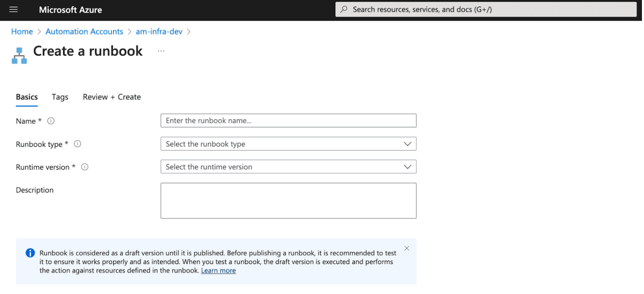The image size is (644, 294).
Task: Select the Basics tab
Action: coord(27,97)
